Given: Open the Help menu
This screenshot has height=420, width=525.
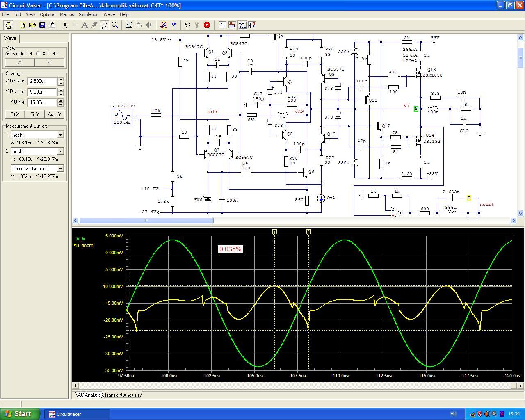Looking at the screenshot, I should (x=124, y=14).
